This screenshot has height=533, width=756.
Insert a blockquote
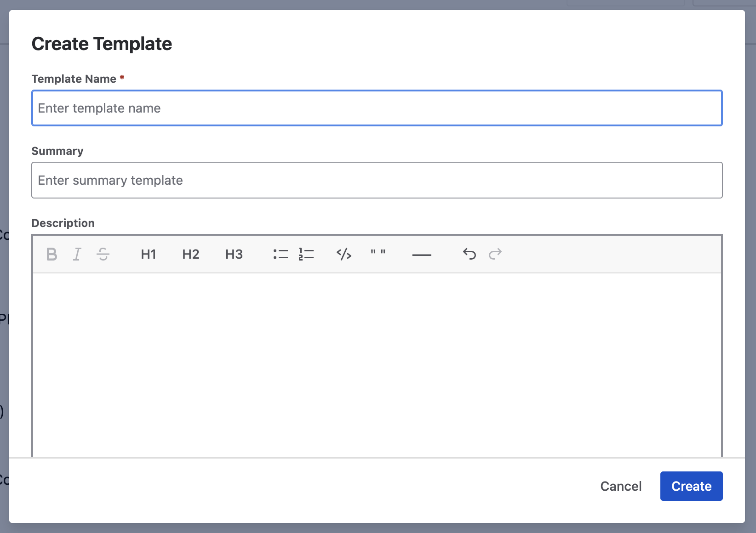tap(378, 254)
